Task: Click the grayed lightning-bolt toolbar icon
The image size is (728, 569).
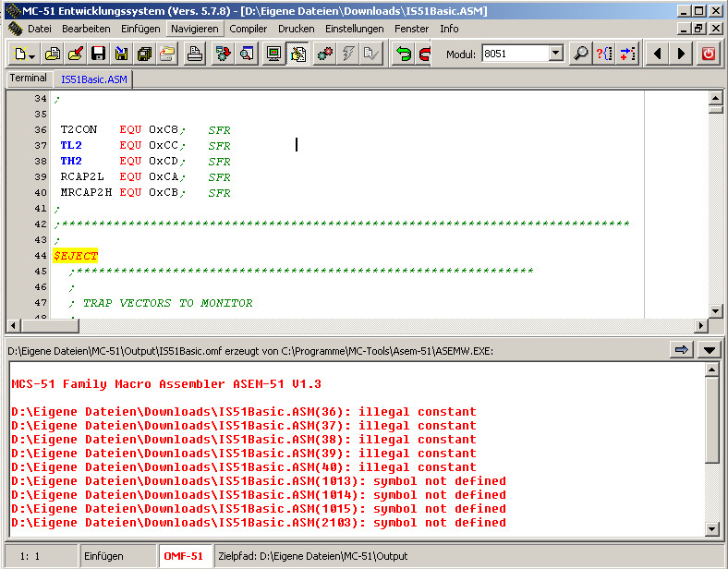Action: click(348, 54)
